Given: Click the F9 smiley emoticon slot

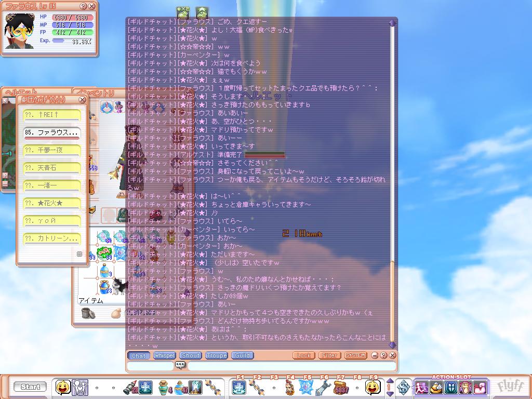Looking at the screenshot, I should pos(373,387).
